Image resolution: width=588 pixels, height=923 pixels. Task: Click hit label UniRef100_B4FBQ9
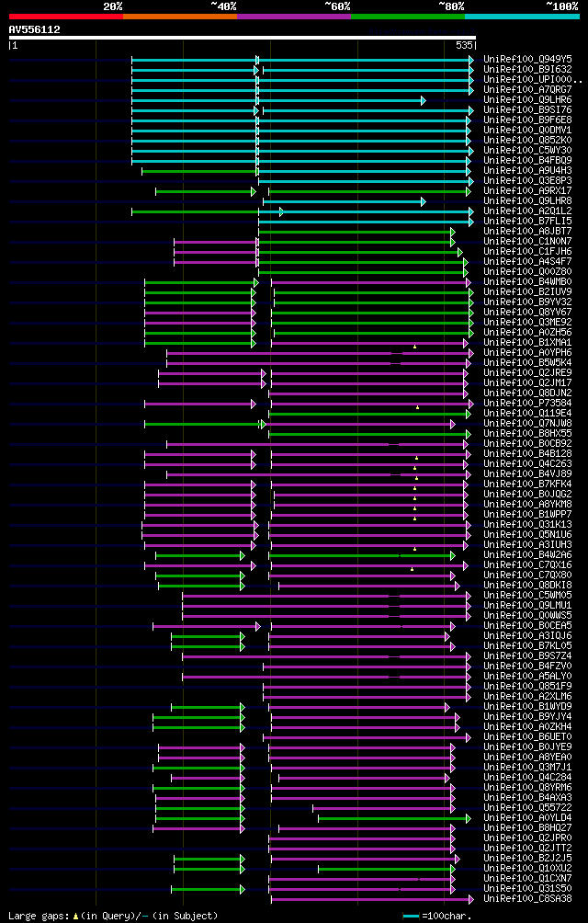coord(527,161)
